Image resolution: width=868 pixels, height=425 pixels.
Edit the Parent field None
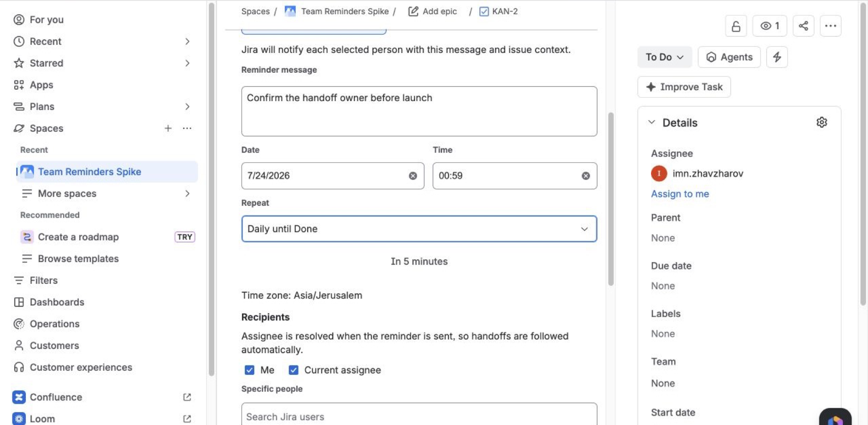(663, 238)
